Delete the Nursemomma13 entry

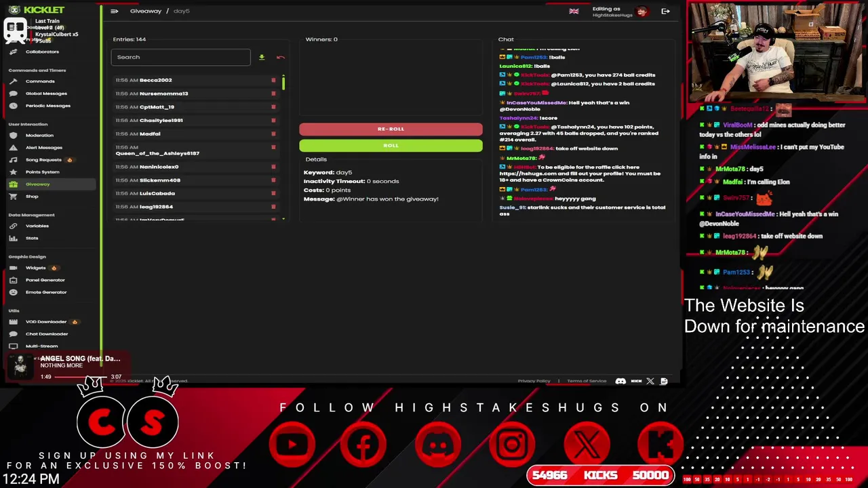[273, 94]
